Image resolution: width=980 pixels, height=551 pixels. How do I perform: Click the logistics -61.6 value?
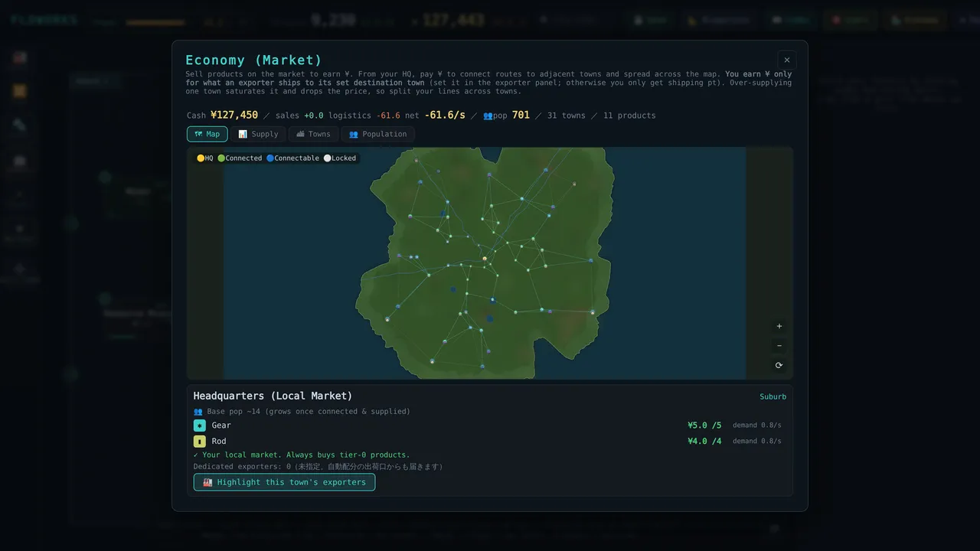(388, 116)
